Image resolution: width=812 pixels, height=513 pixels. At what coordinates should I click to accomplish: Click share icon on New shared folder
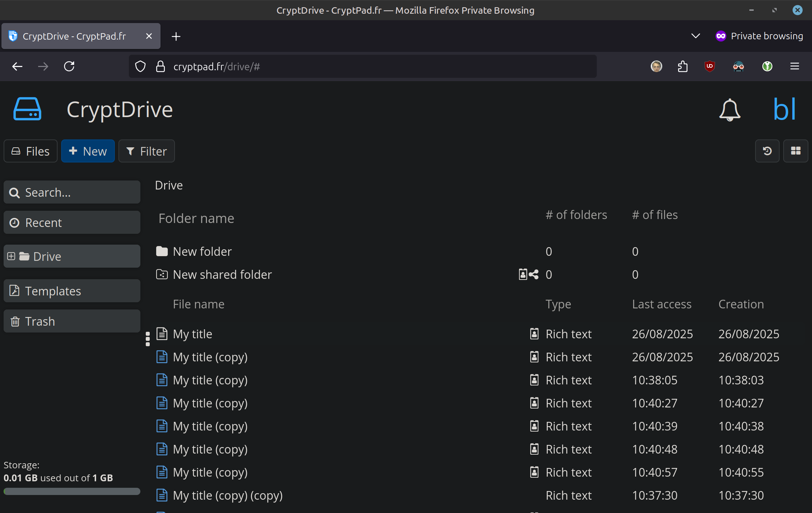point(534,275)
